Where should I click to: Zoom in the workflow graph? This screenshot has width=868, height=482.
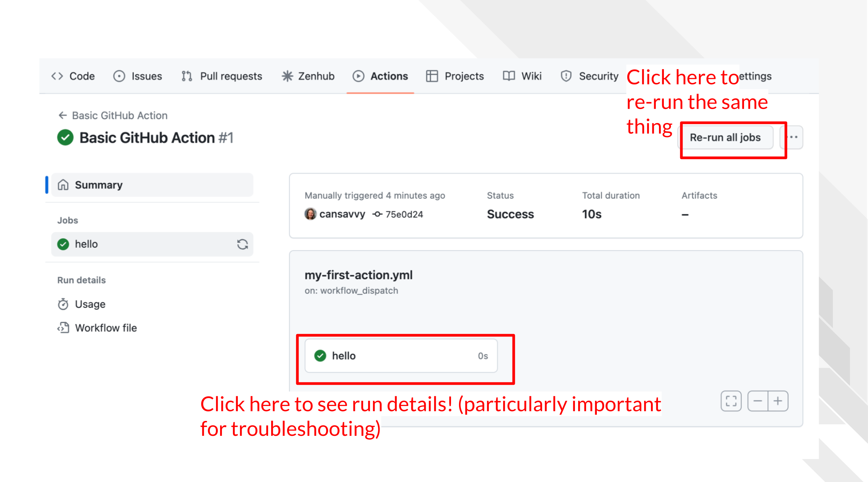click(x=778, y=401)
